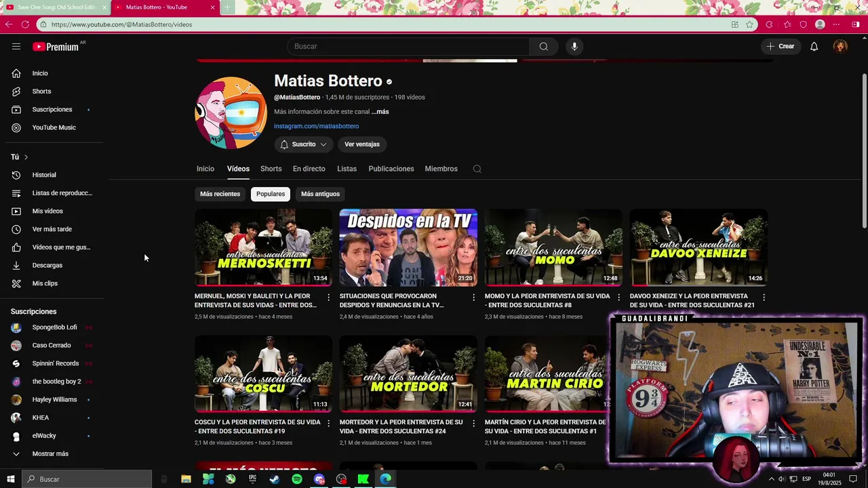
Task: Switch to Listas tab
Action: click(347, 169)
